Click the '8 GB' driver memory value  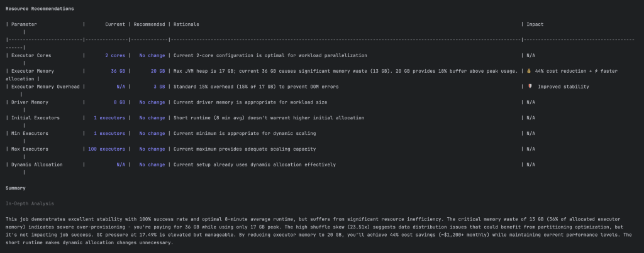point(119,102)
